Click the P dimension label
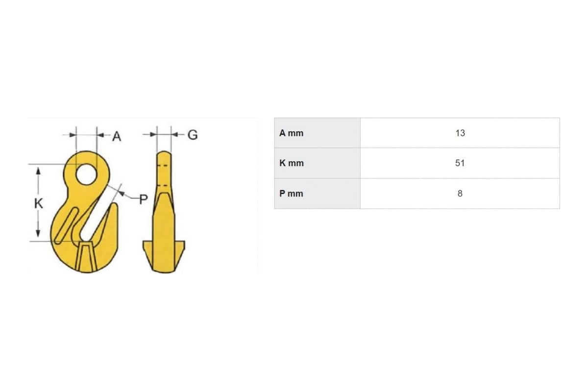 (x=143, y=199)
